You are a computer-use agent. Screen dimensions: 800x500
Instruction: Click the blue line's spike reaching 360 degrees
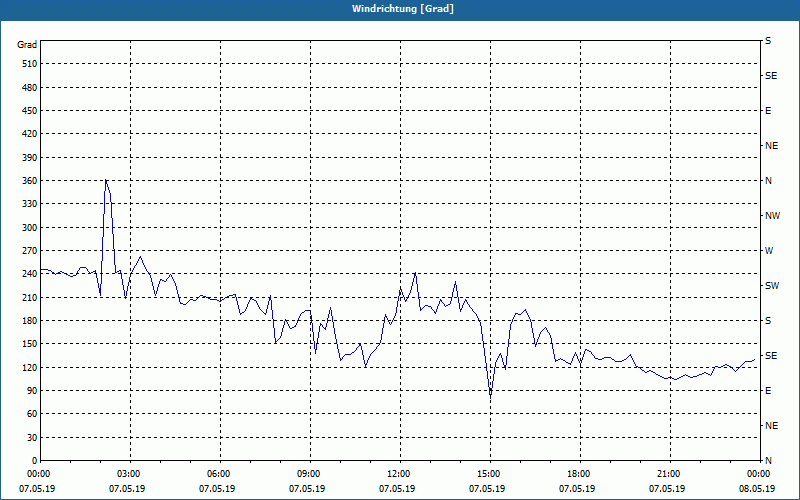point(106,180)
